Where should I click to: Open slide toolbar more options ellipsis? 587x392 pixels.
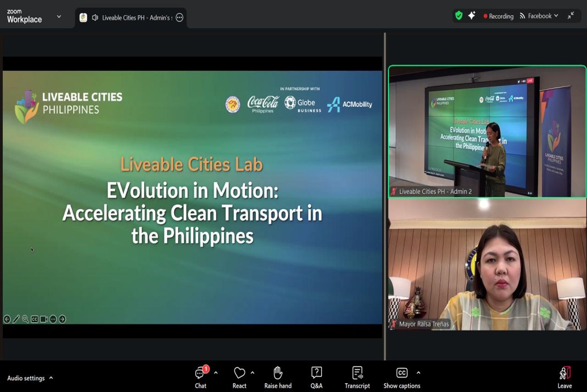(x=53, y=319)
